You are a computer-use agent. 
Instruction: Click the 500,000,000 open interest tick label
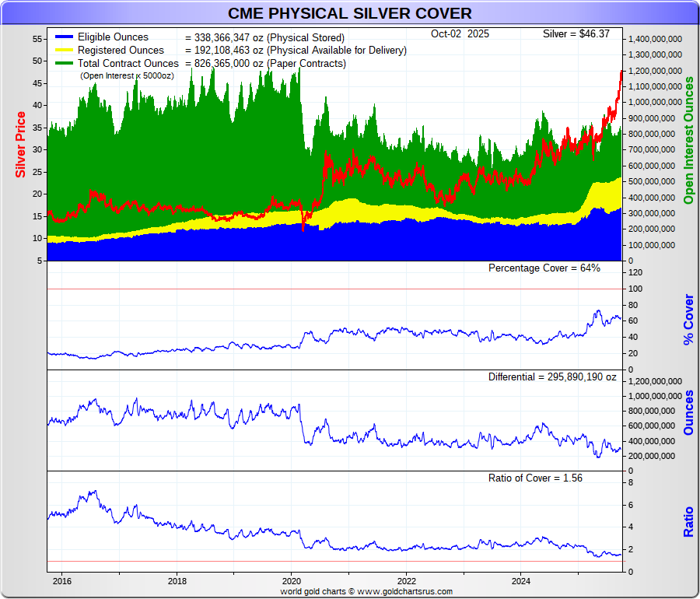[652, 182]
